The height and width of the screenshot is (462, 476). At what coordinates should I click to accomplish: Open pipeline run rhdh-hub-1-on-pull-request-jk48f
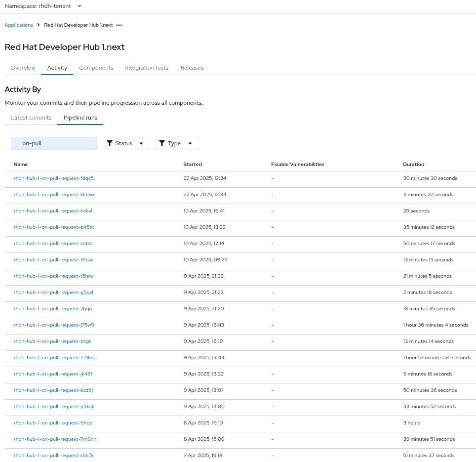click(53, 374)
